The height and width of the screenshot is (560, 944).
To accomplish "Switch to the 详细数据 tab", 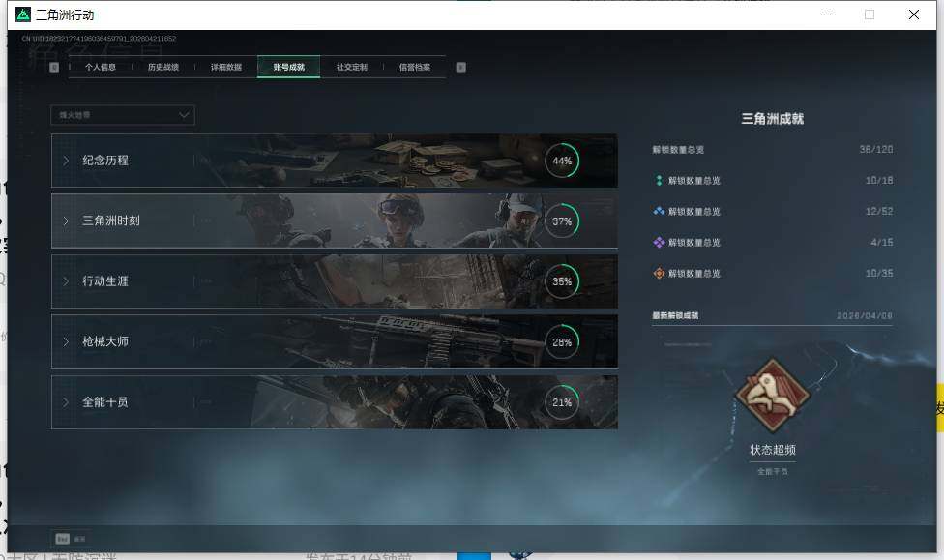I will point(226,67).
